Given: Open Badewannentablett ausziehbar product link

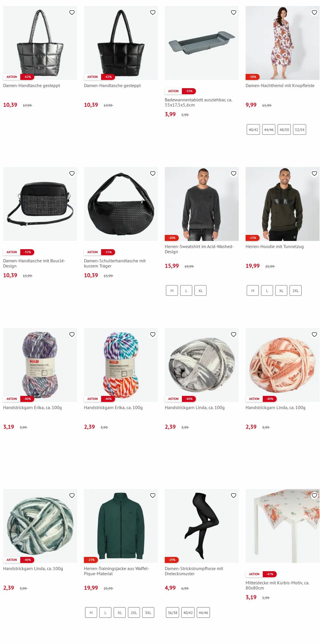Looking at the screenshot, I should coord(199,102).
